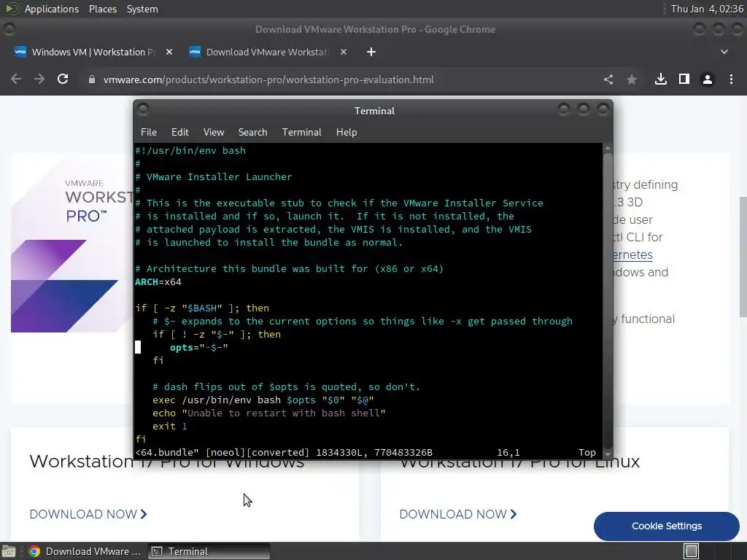The height and width of the screenshot is (560, 747).
Task: Open Chrome three-dot menu
Action: coord(731,79)
